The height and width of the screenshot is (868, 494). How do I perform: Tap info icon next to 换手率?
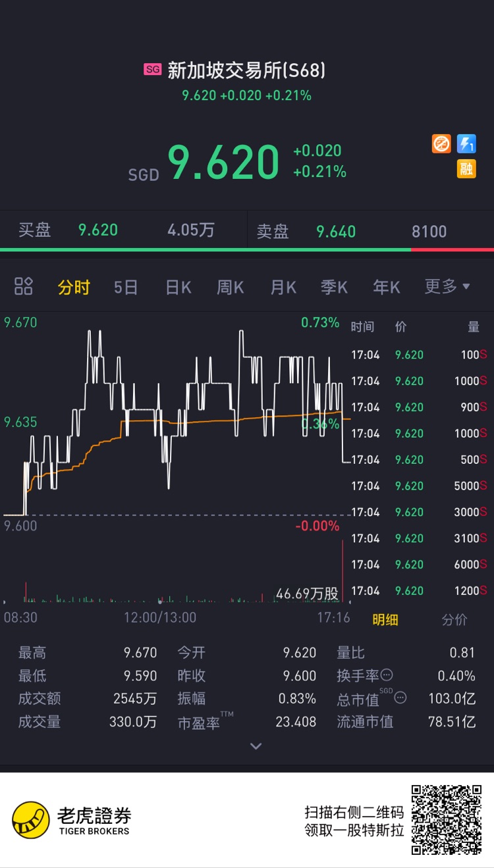pyautogui.click(x=387, y=675)
